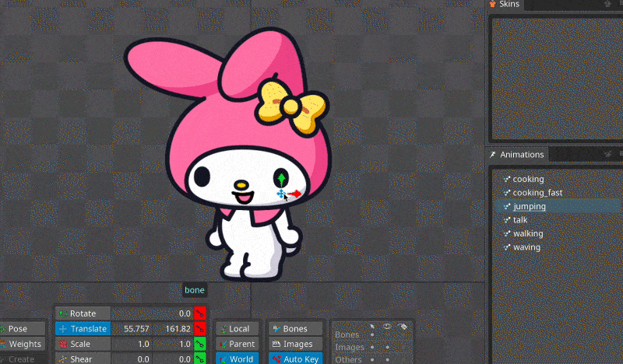Select the Rotate tool
This screenshot has width=623, height=364.
[83, 313]
